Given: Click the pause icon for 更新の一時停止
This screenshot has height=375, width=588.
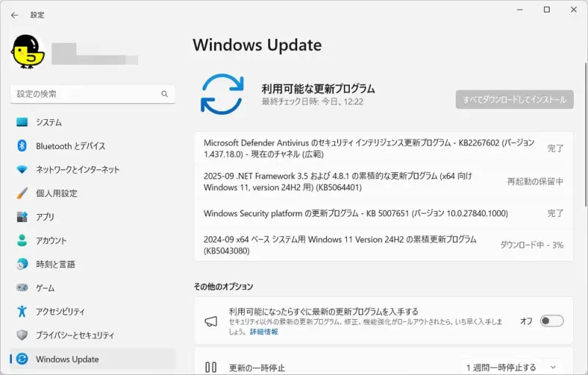Looking at the screenshot, I should [211, 367].
